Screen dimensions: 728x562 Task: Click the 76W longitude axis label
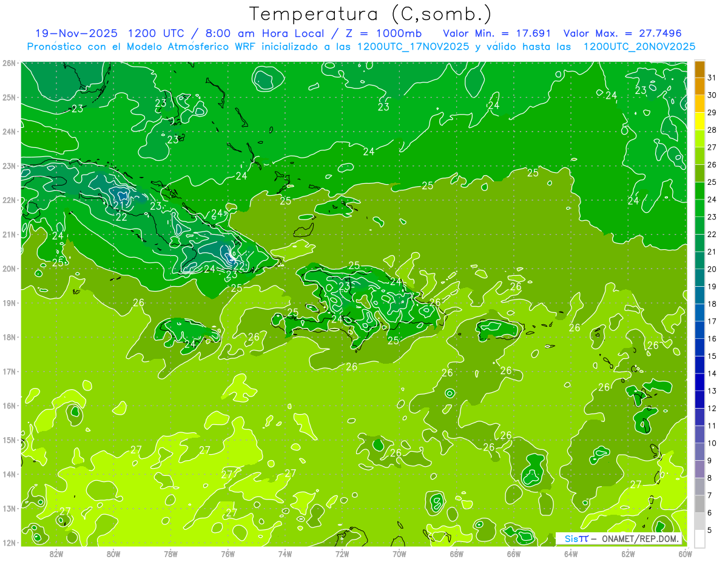tap(228, 554)
